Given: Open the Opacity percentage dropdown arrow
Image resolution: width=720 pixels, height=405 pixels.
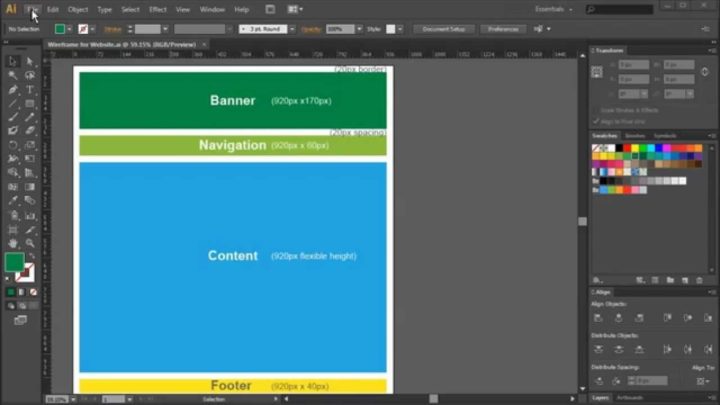Looking at the screenshot, I should tap(359, 29).
